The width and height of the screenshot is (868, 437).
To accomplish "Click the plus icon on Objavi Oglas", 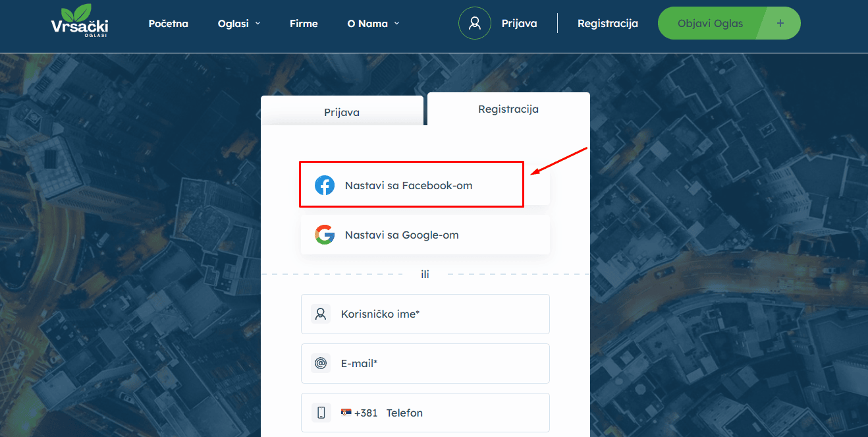I will click(780, 23).
